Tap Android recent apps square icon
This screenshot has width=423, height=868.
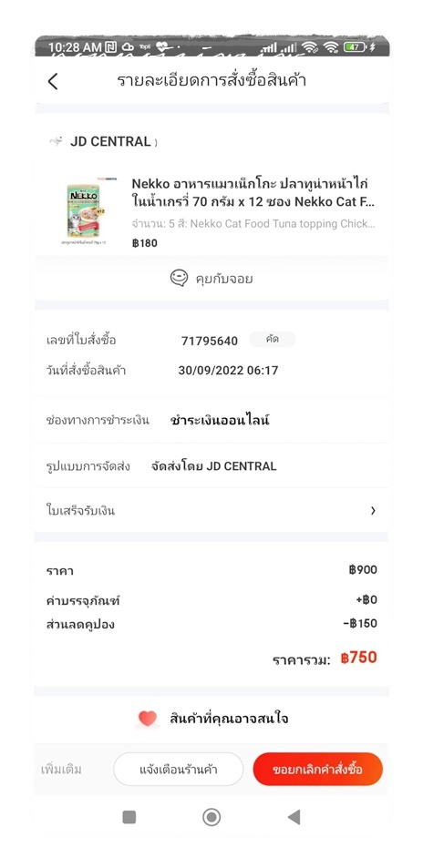click(129, 817)
